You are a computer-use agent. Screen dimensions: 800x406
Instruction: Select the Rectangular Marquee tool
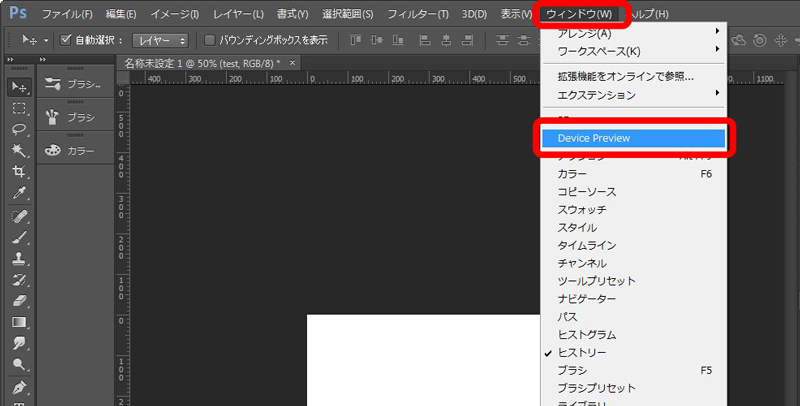click(19, 109)
